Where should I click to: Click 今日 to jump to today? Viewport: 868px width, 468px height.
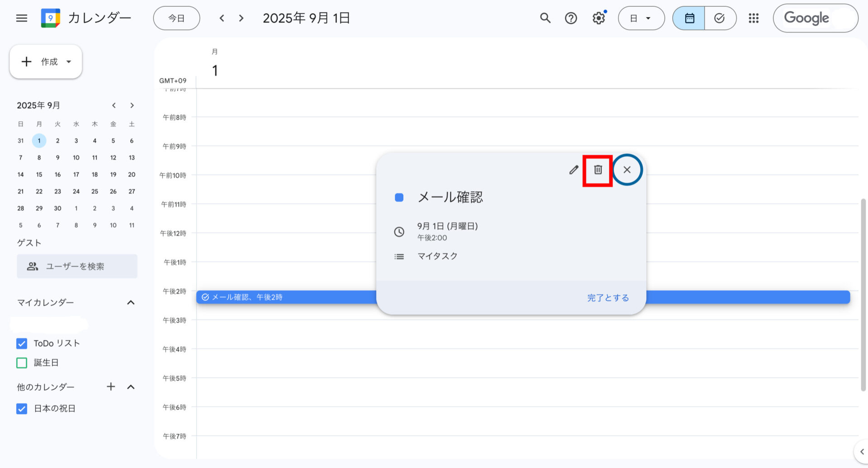pyautogui.click(x=176, y=18)
